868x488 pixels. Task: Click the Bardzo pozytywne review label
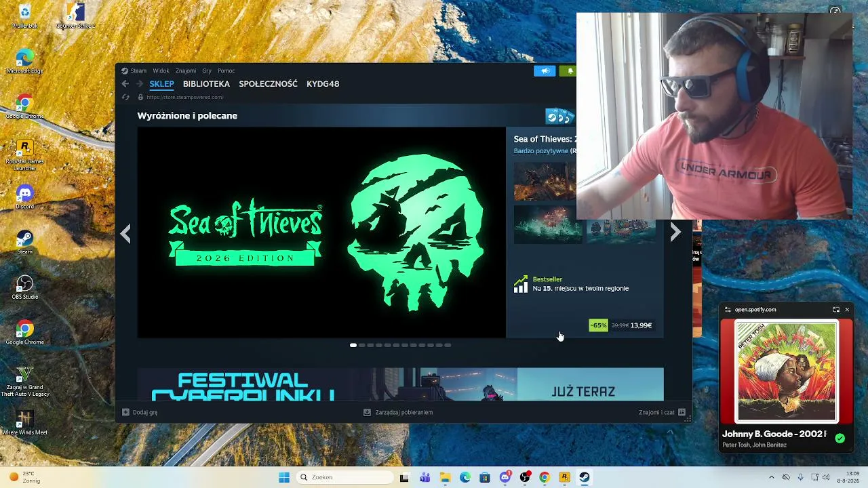click(540, 151)
